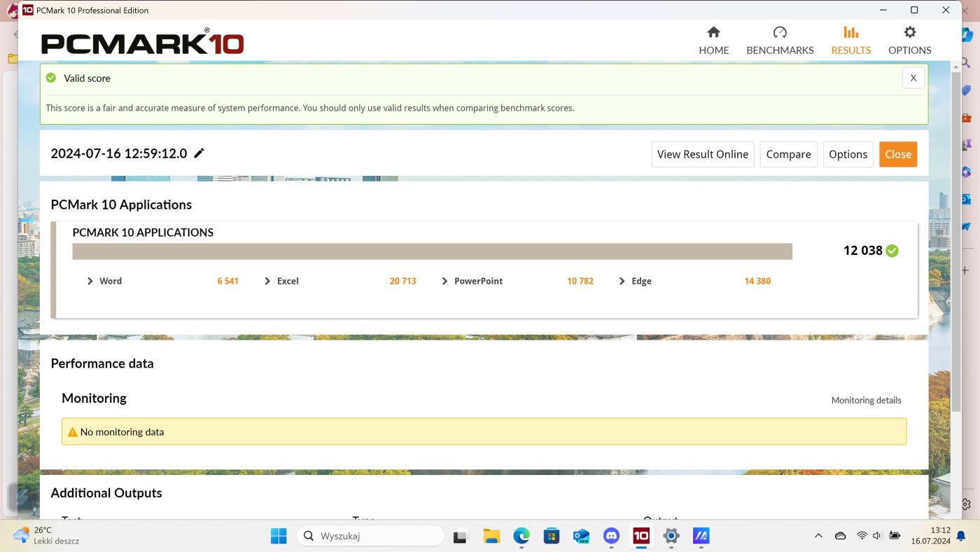Click the Compare button

click(788, 154)
